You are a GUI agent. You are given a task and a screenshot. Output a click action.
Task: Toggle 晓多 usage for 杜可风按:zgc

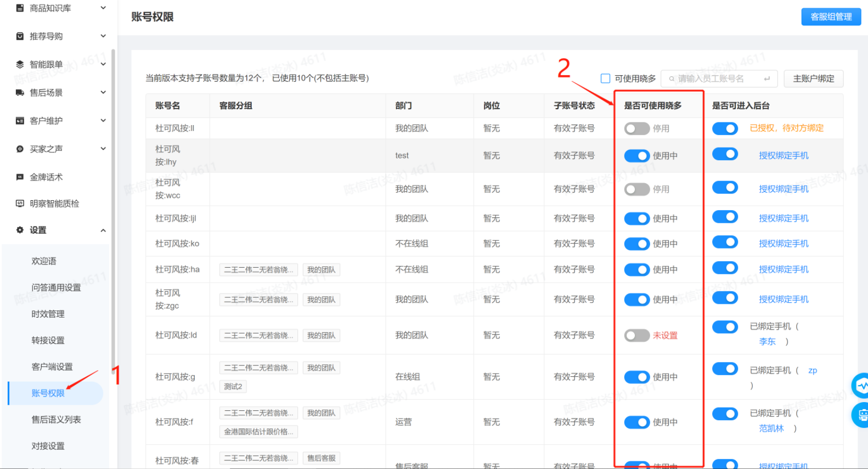637,300
